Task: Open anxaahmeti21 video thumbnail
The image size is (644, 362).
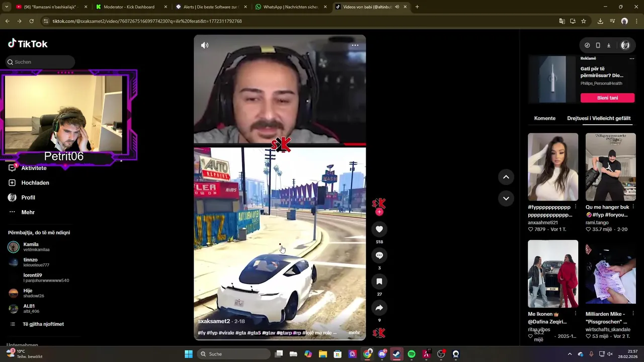Action: tap(553, 167)
